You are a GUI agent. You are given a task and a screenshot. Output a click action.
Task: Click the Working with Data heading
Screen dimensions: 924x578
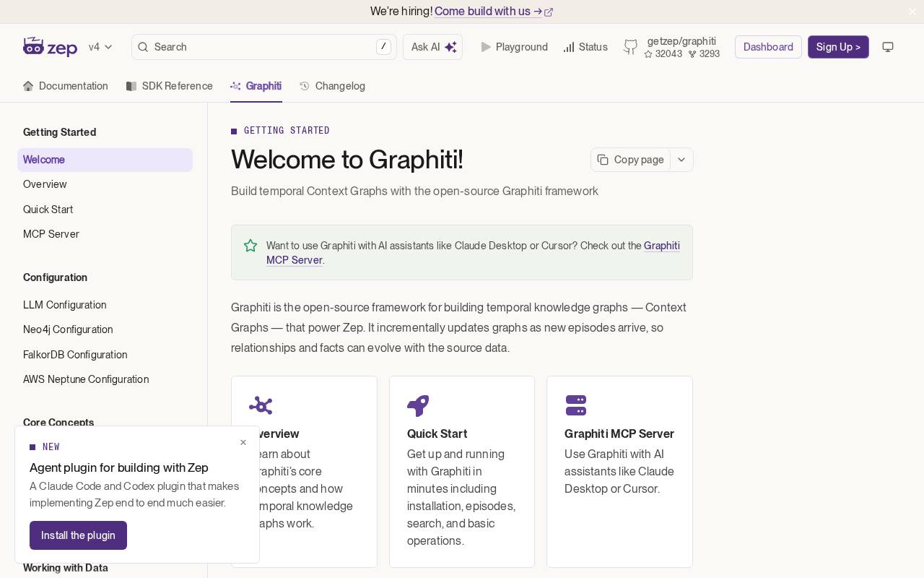pyautogui.click(x=66, y=568)
